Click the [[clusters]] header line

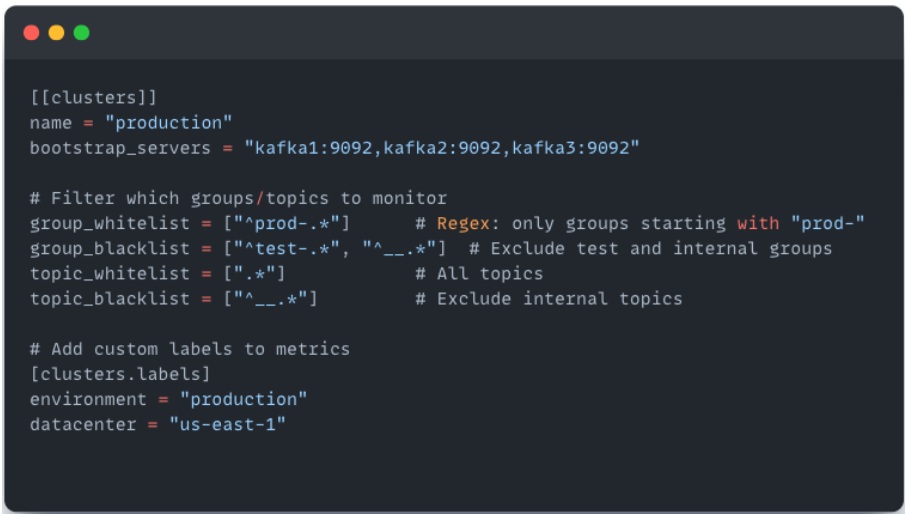[93, 98]
